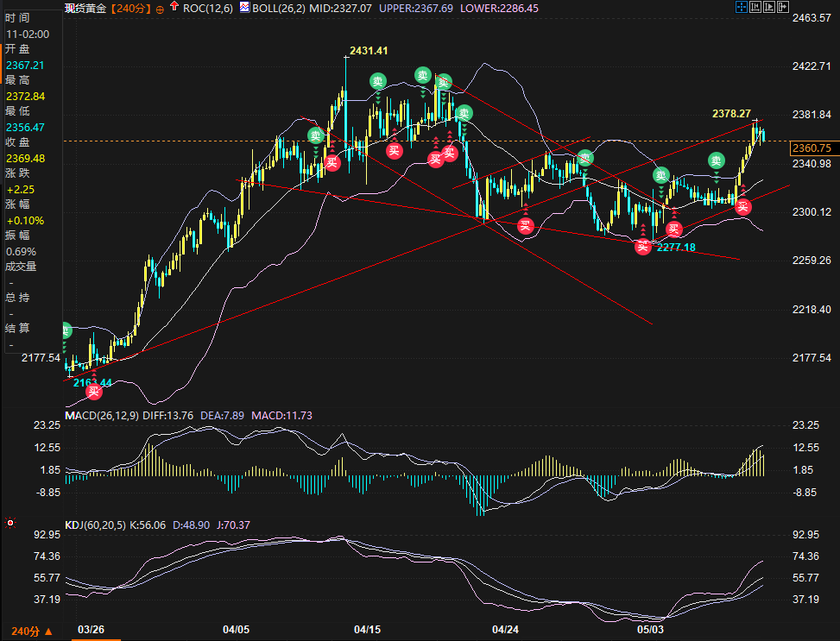The height and width of the screenshot is (641, 840).
Task: Click the red 买 marker below 216x.44
Action: [x=94, y=392]
